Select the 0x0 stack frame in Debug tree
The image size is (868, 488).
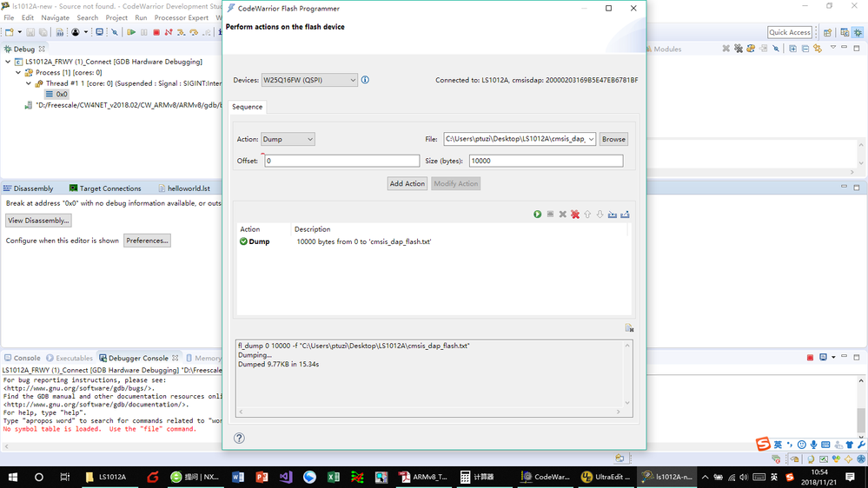(x=56, y=94)
